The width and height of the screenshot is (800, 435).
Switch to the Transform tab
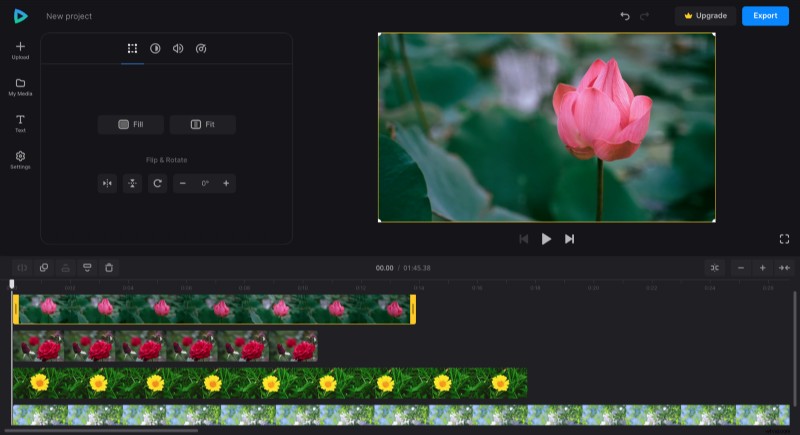(x=132, y=48)
